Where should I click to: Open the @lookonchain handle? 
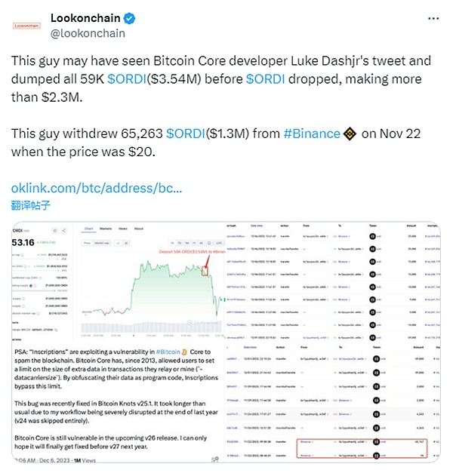coord(88,33)
